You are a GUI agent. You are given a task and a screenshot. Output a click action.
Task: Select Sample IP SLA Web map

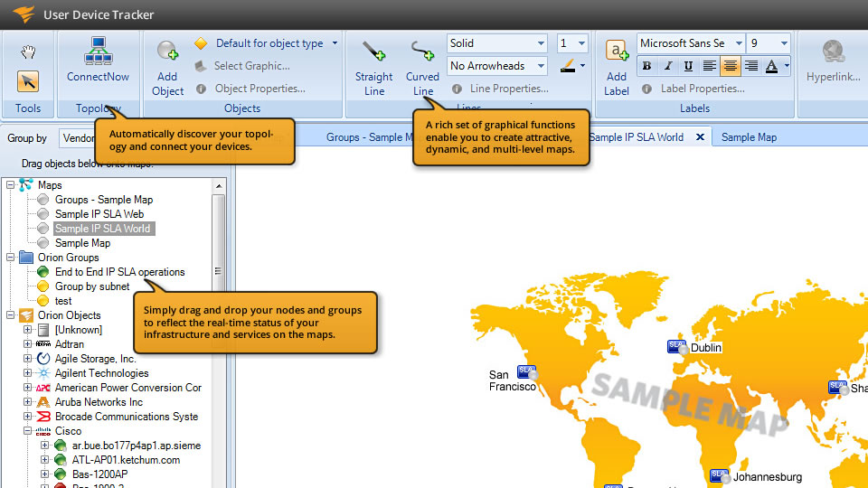(x=99, y=214)
